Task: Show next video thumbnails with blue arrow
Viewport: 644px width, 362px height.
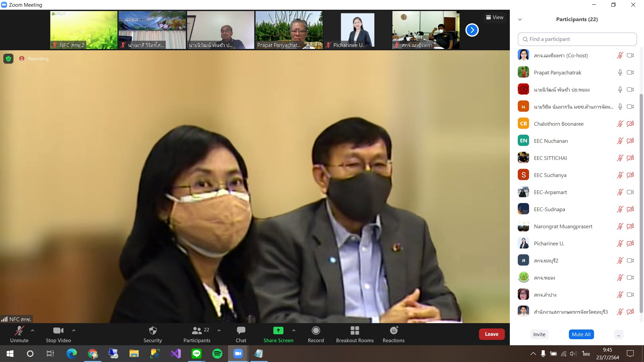Action: (472, 30)
